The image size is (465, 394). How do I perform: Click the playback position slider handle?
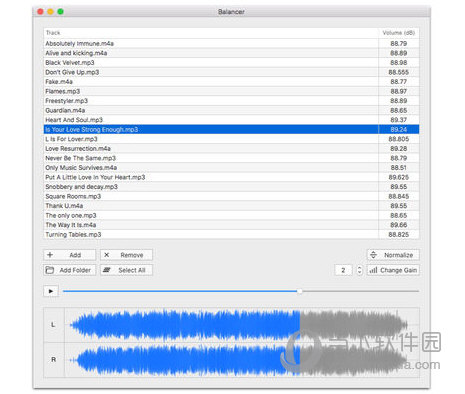pos(299,291)
